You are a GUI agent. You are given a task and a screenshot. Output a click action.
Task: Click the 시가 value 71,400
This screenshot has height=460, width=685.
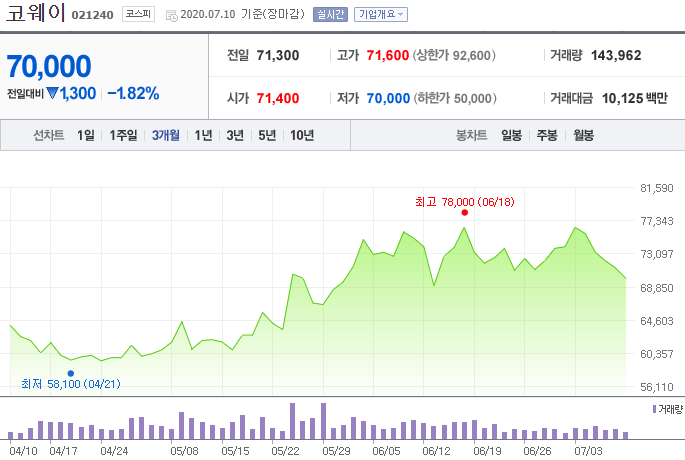278,98
